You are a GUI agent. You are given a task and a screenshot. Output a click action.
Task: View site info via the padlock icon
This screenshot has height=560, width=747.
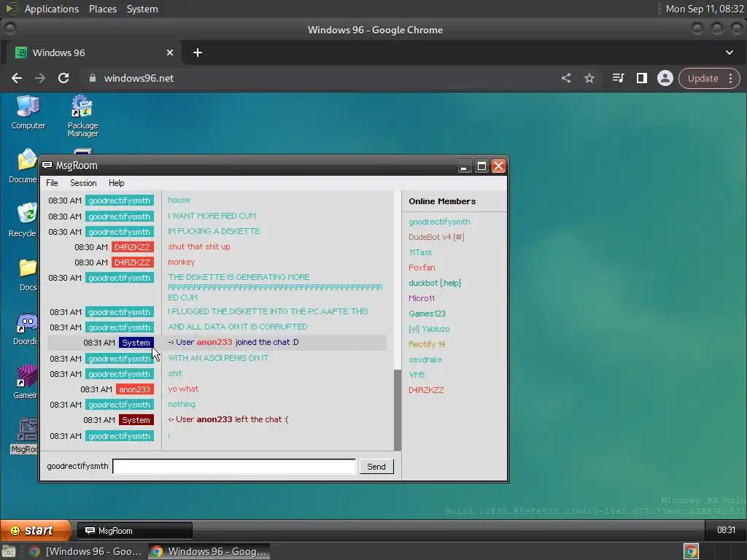[x=93, y=78]
